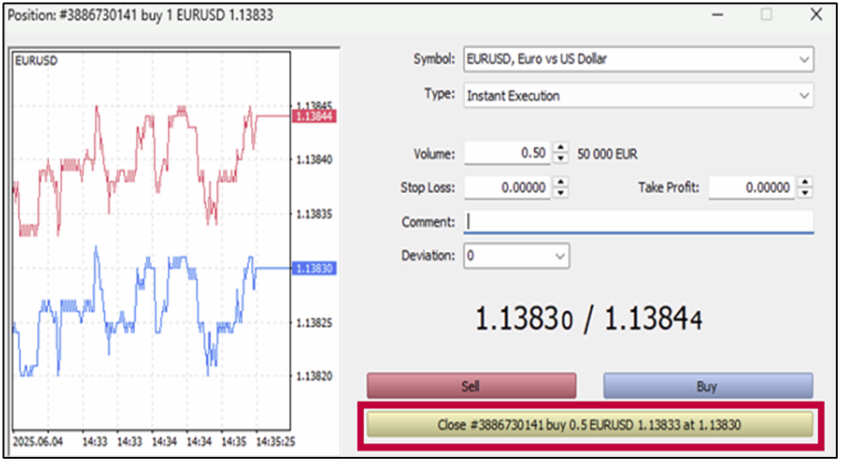Open the Symbol dropdown showing EURUSD

click(x=638, y=59)
